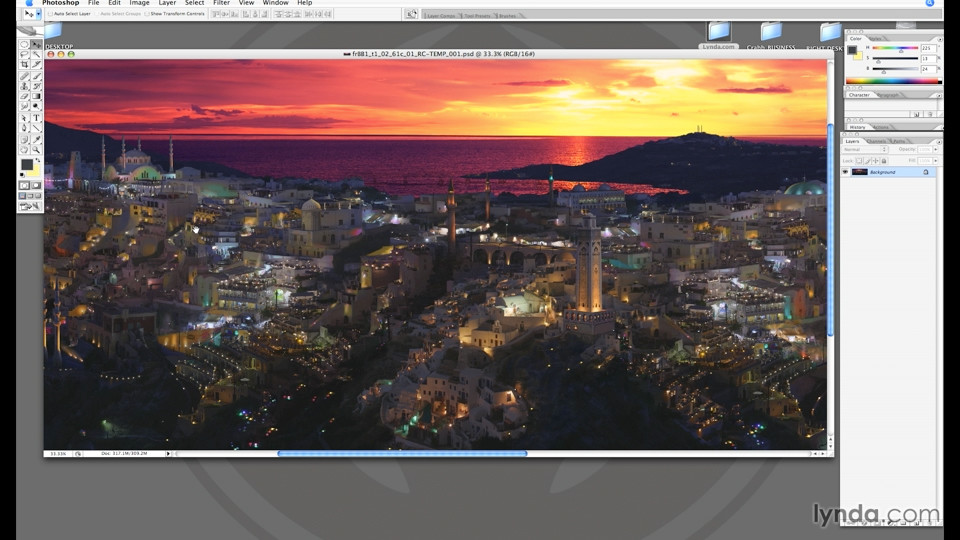This screenshot has width=960, height=540.
Task: Click the swap foreground/background colors icon
Action: pyautogui.click(x=38, y=160)
